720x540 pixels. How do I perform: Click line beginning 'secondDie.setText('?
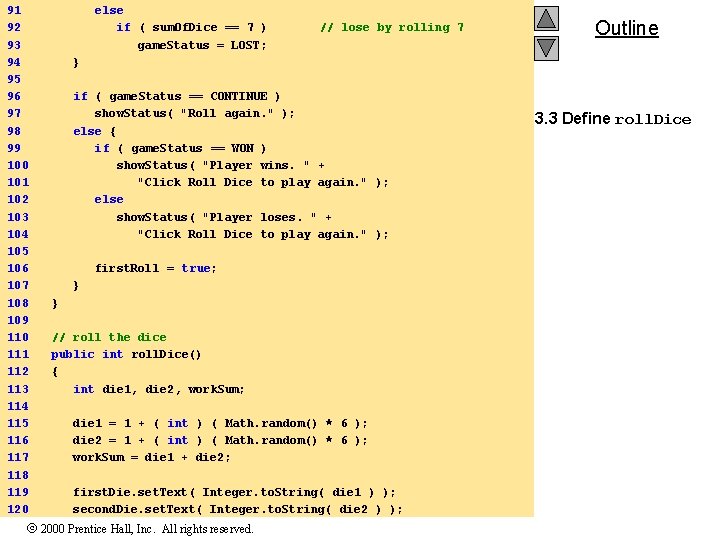point(237,509)
